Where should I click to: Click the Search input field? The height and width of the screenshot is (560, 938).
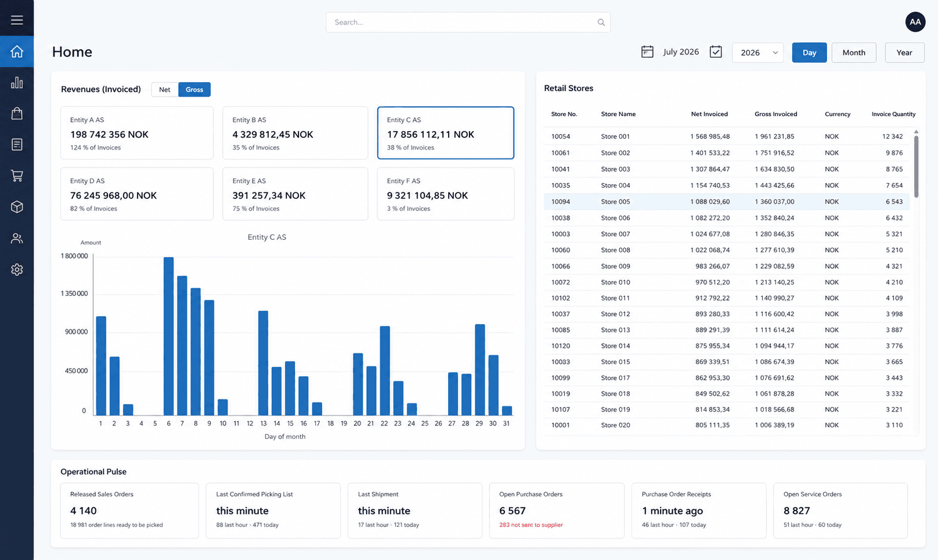pyautogui.click(x=468, y=22)
